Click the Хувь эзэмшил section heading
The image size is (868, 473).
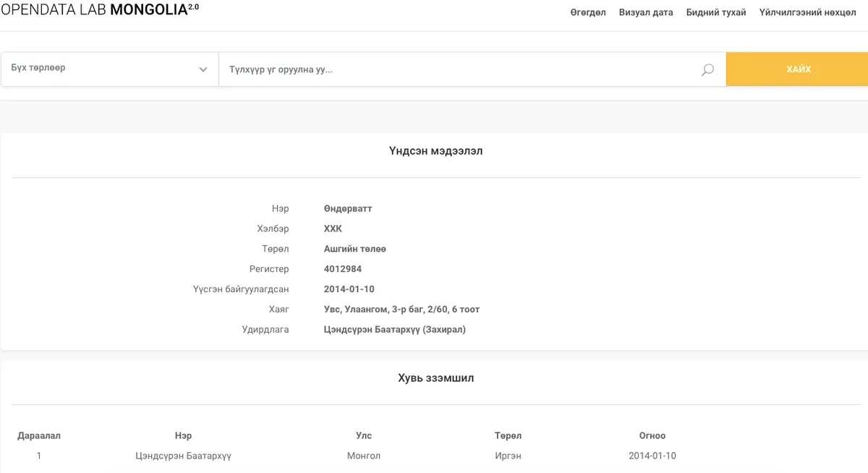[x=436, y=378]
